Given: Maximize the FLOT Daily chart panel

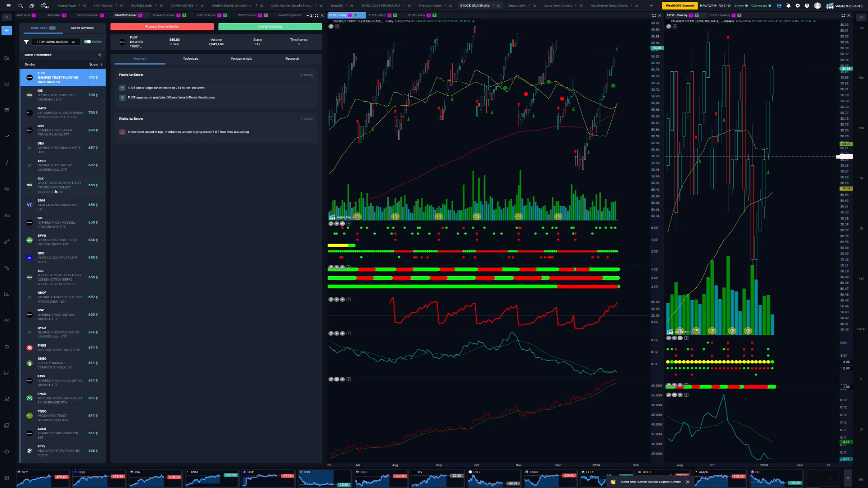Looking at the screenshot, I should click(x=654, y=15).
